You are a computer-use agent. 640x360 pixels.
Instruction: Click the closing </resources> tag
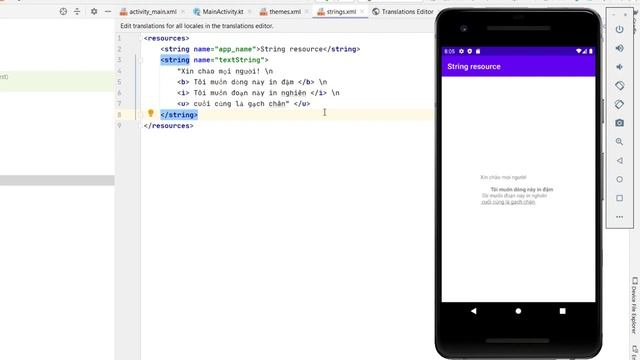pos(169,126)
